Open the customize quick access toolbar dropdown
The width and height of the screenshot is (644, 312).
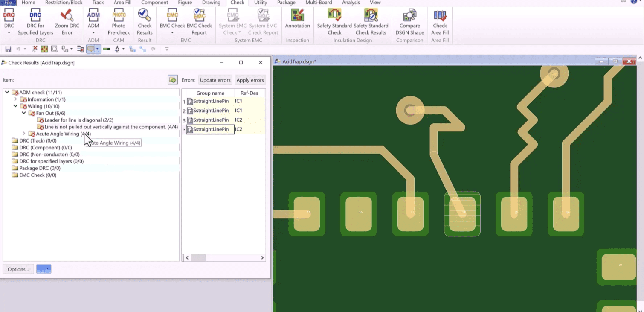click(167, 49)
